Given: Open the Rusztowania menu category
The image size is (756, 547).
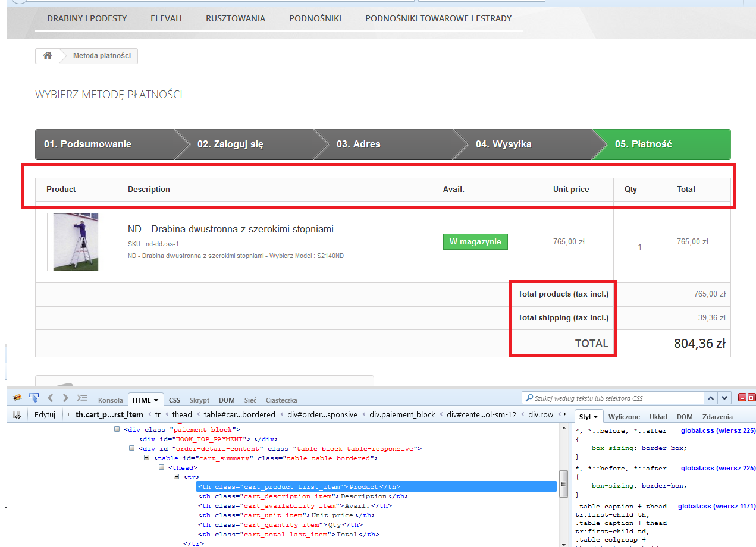Looking at the screenshot, I should [236, 18].
